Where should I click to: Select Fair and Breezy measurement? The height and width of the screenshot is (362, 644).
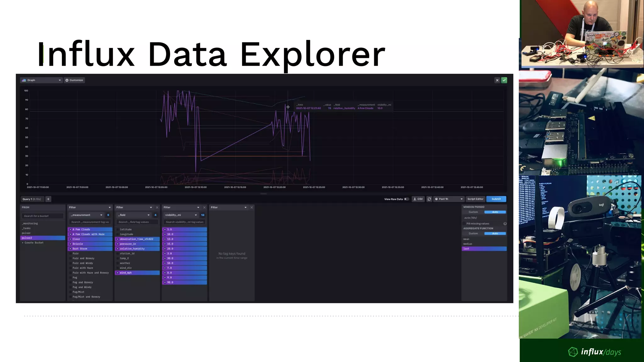pyautogui.click(x=90, y=258)
